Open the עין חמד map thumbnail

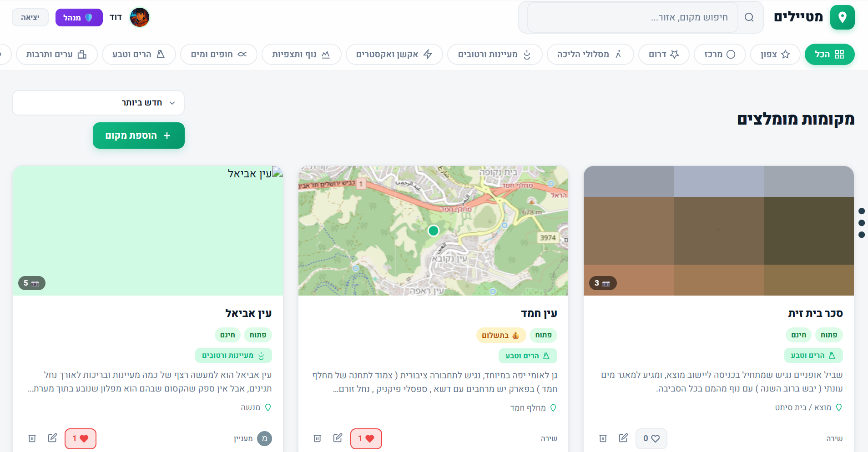[x=433, y=231]
